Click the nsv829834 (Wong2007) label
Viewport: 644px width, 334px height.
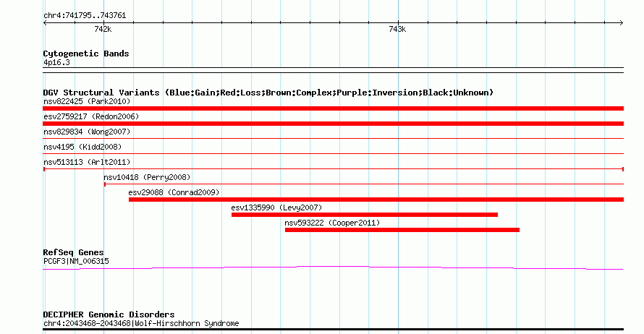point(87,132)
